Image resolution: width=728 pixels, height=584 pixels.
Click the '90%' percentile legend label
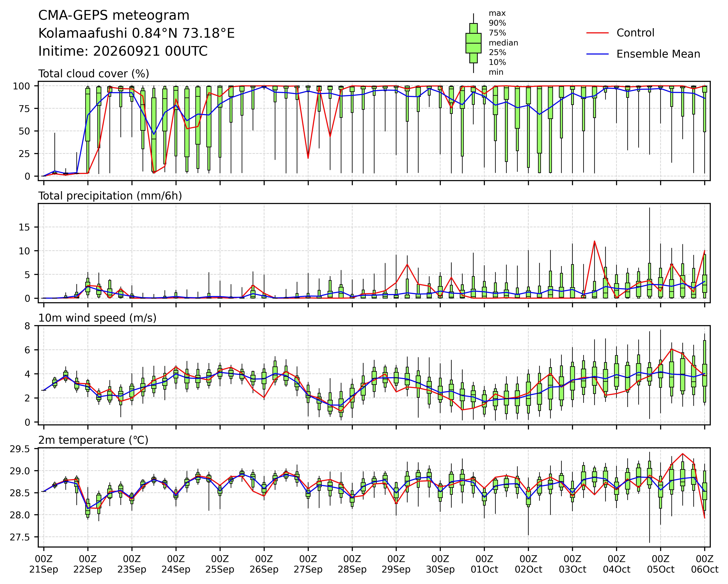pos(497,23)
